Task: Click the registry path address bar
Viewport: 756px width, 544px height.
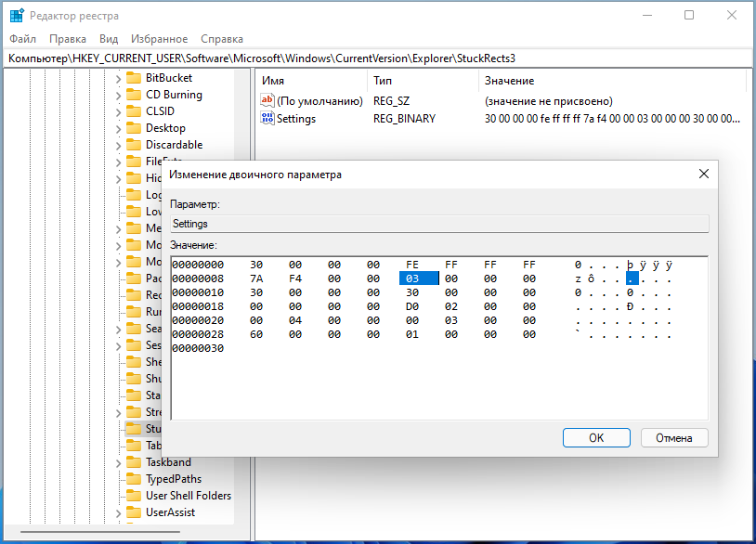Action: point(378,58)
